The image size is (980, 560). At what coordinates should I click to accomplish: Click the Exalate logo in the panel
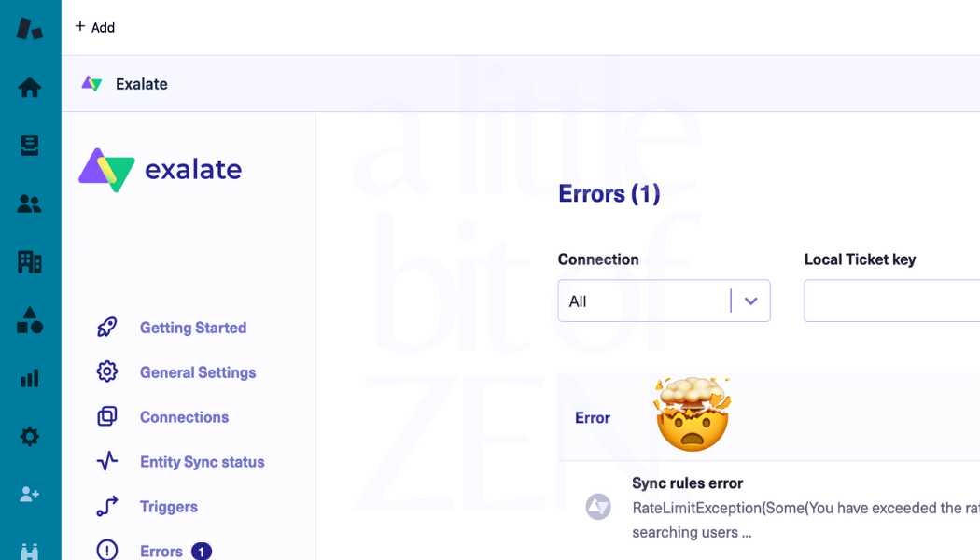click(160, 170)
